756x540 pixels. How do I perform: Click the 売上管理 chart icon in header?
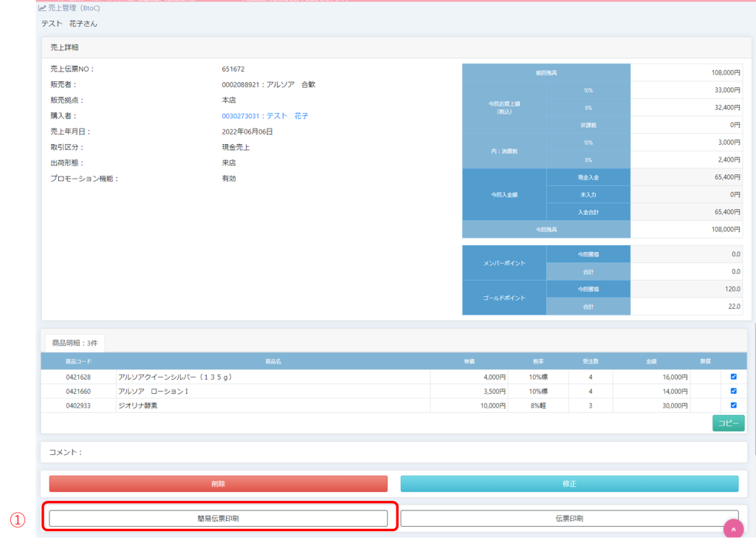pyautogui.click(x=42, y=8)
